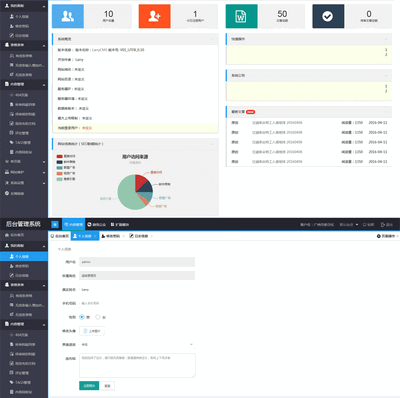Open the language dropdown showing 中文
This screenshot has width=400, height=398.
coord(137,344)
